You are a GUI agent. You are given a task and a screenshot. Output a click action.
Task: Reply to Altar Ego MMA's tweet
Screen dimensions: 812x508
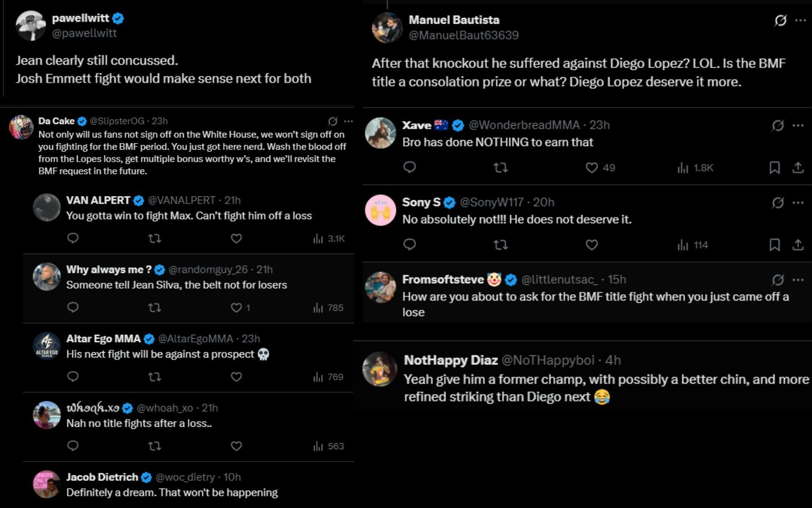[x=73, y=377]
